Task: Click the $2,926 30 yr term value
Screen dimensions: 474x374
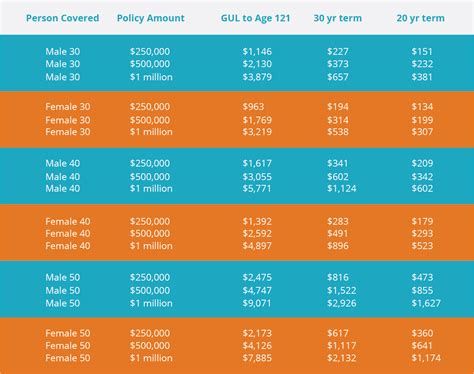Action: coord(342,303)
